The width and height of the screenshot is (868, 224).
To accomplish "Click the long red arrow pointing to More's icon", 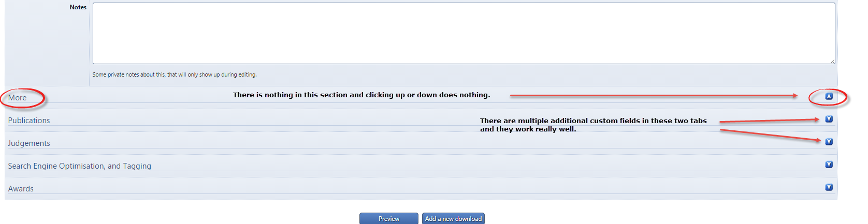I will [x=654, y=96].
